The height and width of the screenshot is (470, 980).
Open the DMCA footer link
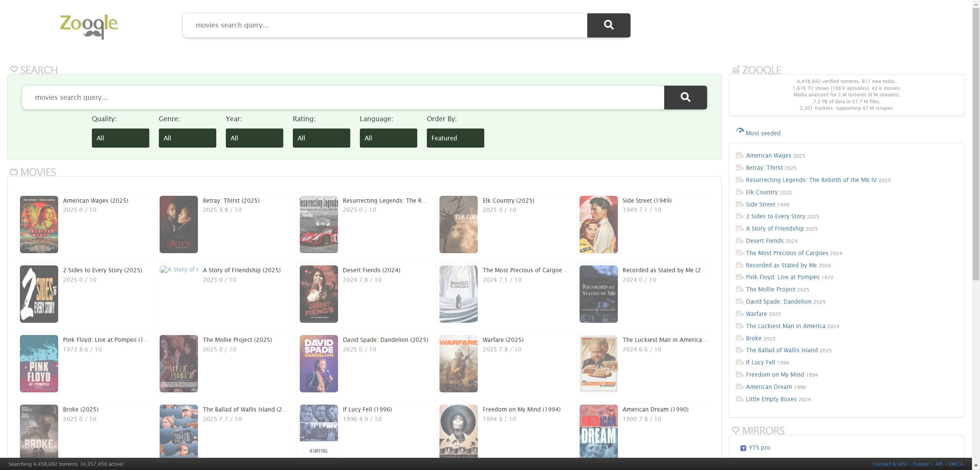[955, 464]
